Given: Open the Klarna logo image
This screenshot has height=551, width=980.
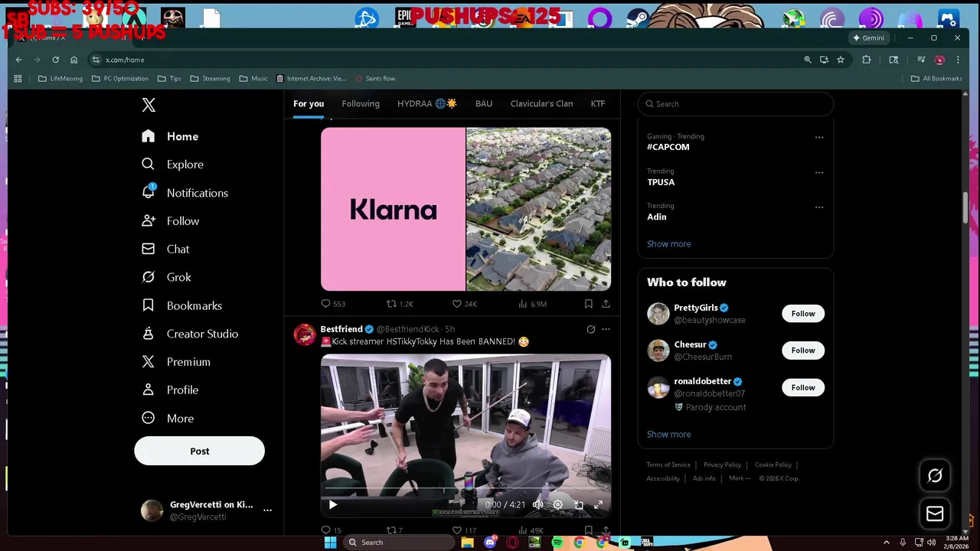Looking at the screenshot, I should 393,209.
